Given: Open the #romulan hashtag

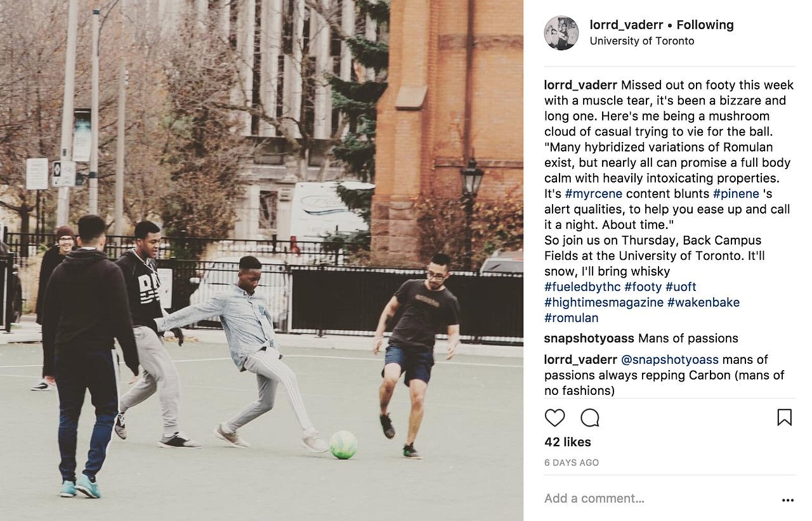Looking at the screenshot, I should [x=572, y=318].
